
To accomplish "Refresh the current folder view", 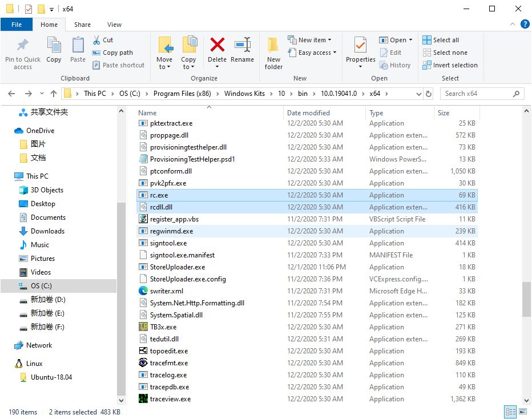I will (x=429, y=94).
